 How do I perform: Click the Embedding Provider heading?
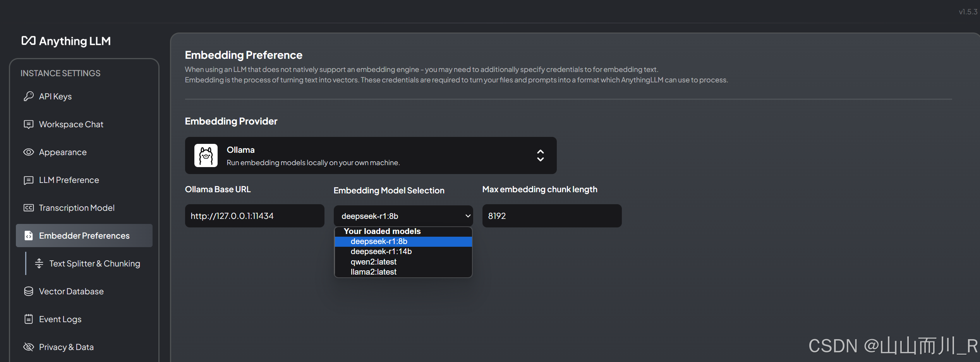coord(231,121)
